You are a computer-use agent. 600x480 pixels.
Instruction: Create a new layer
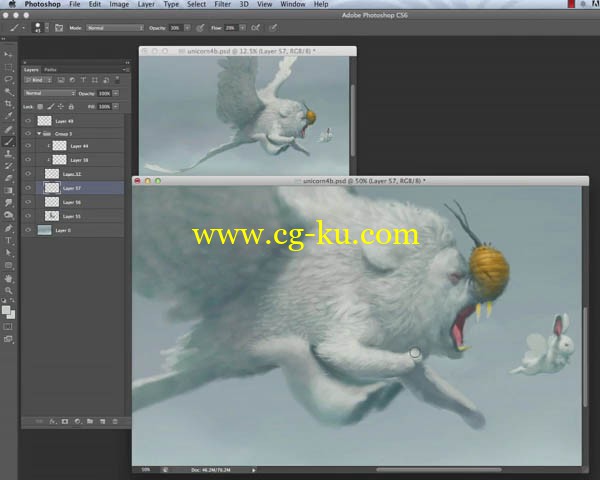click(x=102, y=421)
